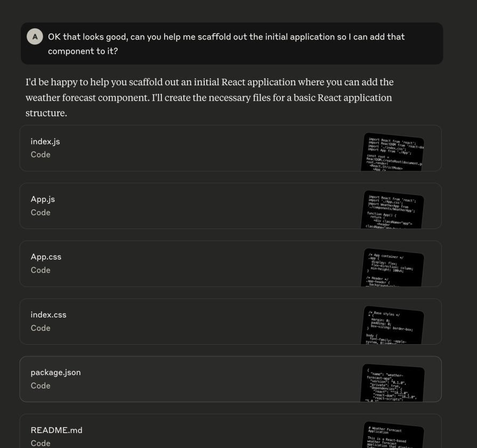Click the user message about scaffolding the application
This screenshot has height=448, width=477.
click(x=226, y=44)
